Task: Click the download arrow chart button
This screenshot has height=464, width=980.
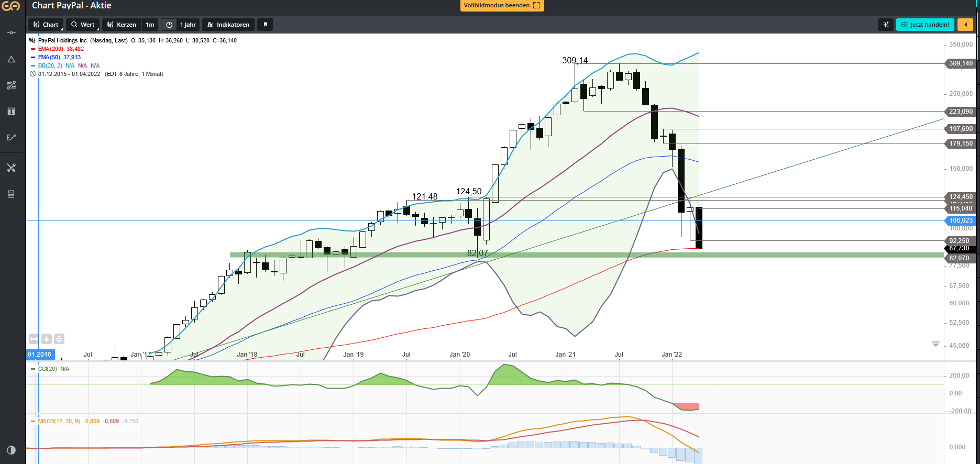Action: pos(47,339)
